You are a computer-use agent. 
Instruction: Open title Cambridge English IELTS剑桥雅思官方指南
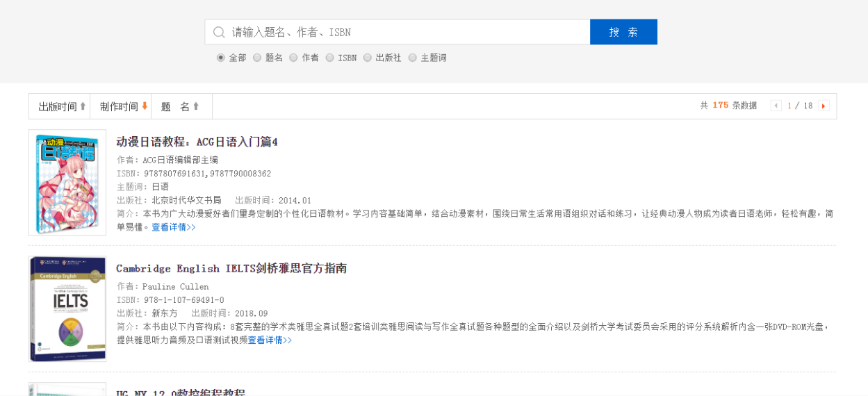[231, 268]
